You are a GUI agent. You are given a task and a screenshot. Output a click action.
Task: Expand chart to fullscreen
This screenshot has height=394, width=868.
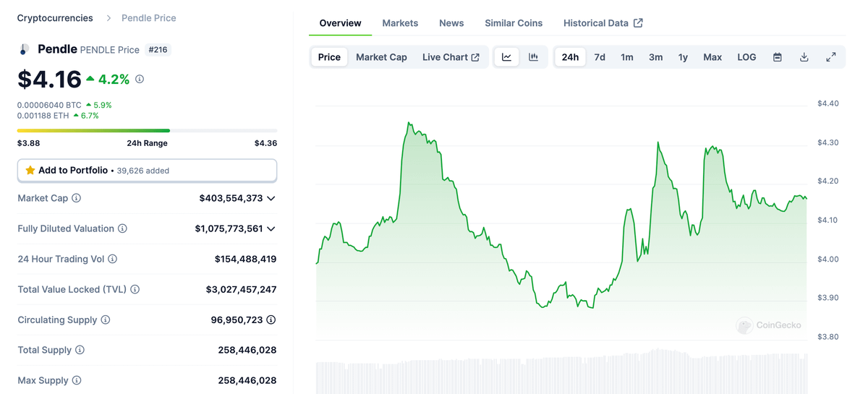[831, 57]
